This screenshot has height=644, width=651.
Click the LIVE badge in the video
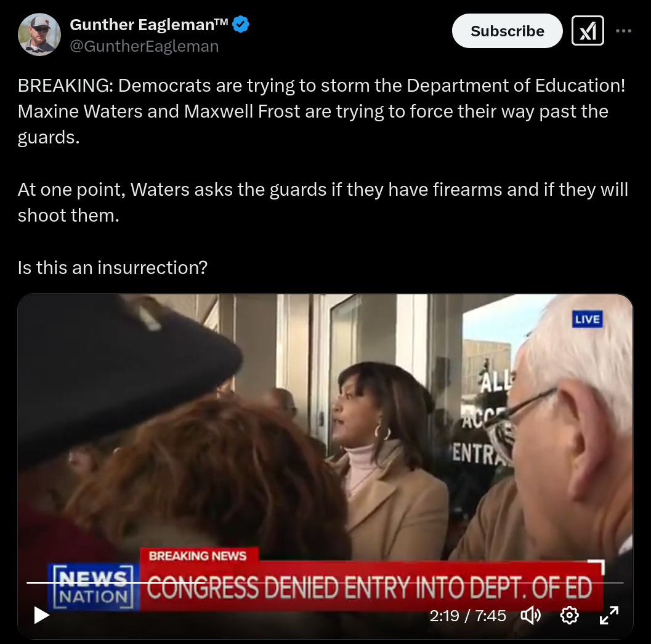coord(587,320)
